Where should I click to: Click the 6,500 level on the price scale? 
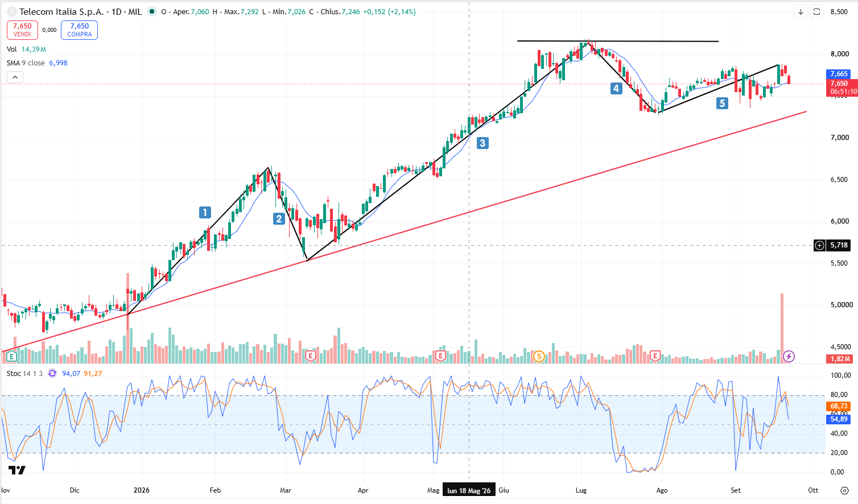(839, 179)
